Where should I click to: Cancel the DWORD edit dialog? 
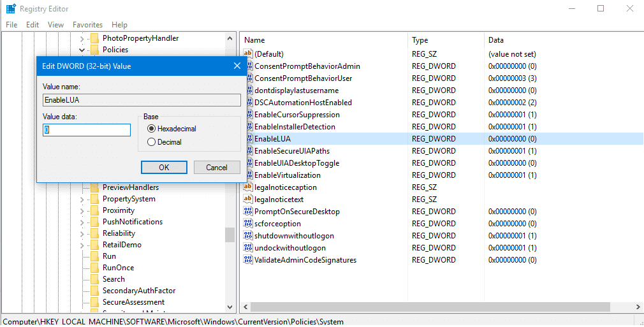pyautogui.click(x=217, y=167)
